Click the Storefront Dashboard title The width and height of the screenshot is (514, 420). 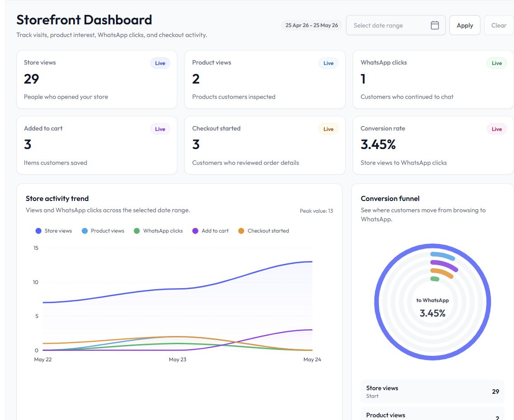click(x=84, y=20)
